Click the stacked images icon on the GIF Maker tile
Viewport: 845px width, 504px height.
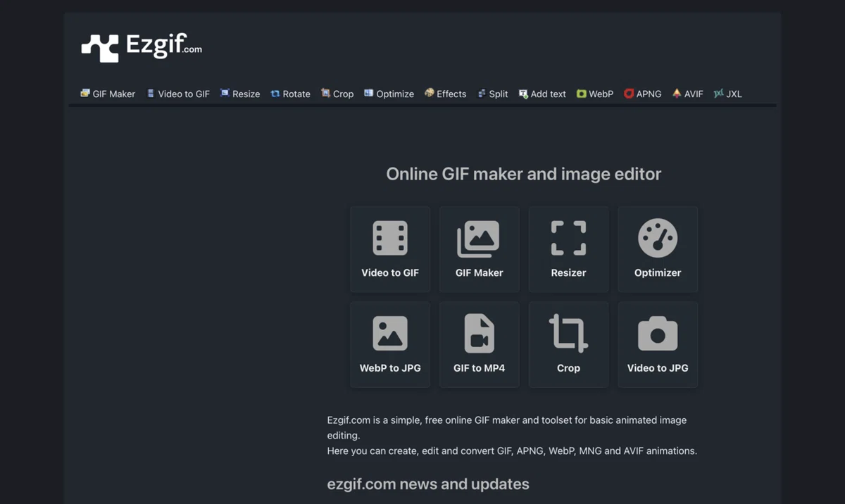[x=479, y=239]
